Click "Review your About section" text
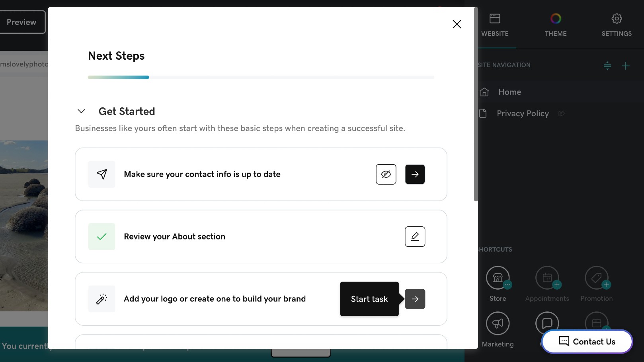The height and width of the screenshot is (362, 644). pos(175,237)
